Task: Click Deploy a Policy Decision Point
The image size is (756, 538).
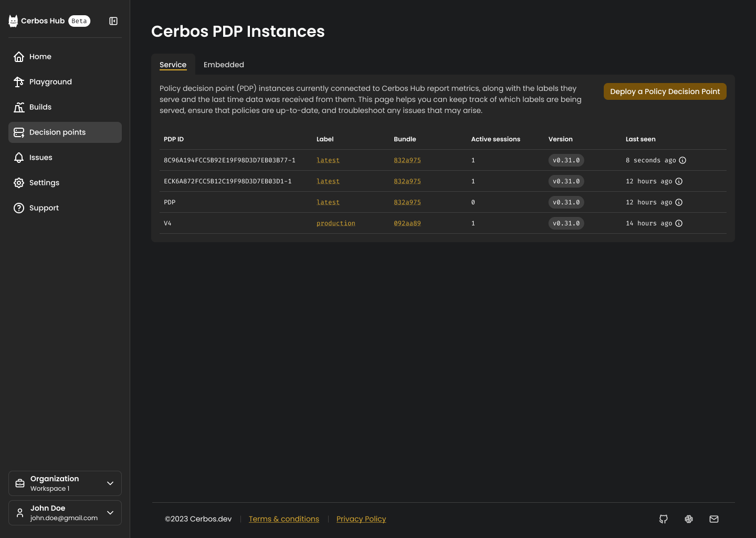Action: click(665, 91)
